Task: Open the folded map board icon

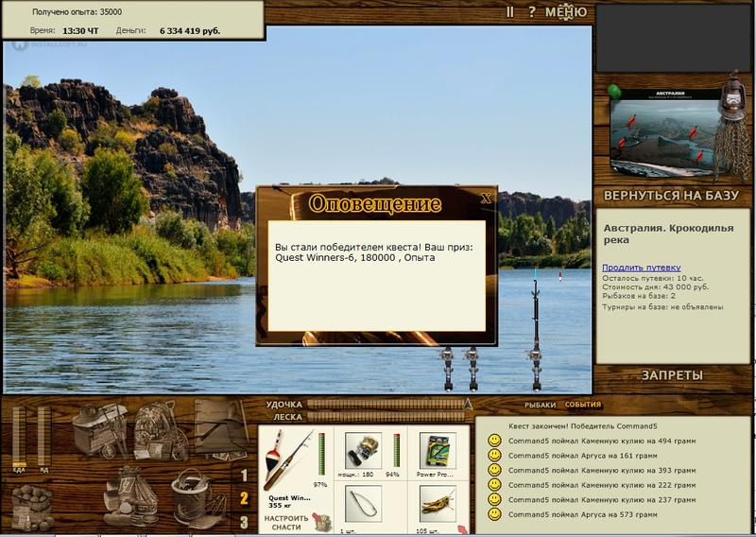Action: [221, 429]
